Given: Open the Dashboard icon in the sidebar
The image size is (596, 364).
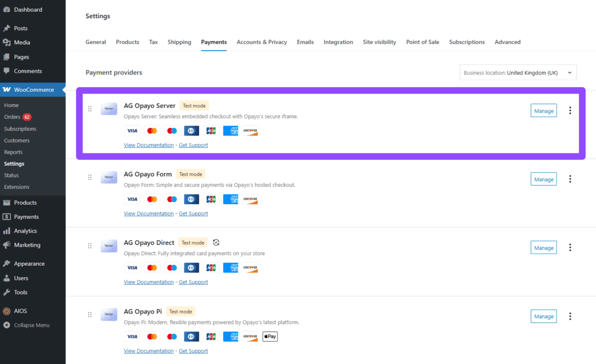Looking at the screenshot, I should pos(6,10).
